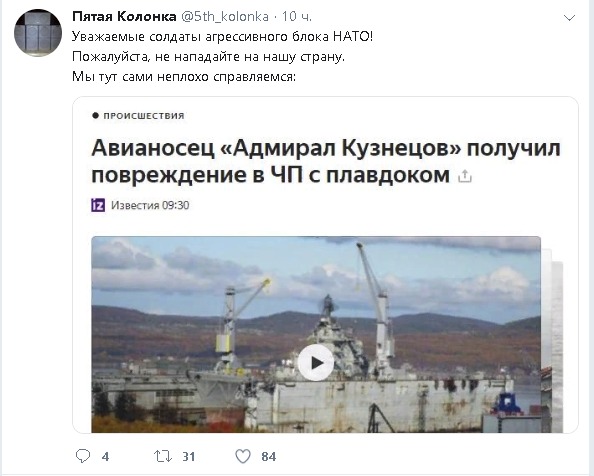Click the reply speech bubble icon

[83, 456]
